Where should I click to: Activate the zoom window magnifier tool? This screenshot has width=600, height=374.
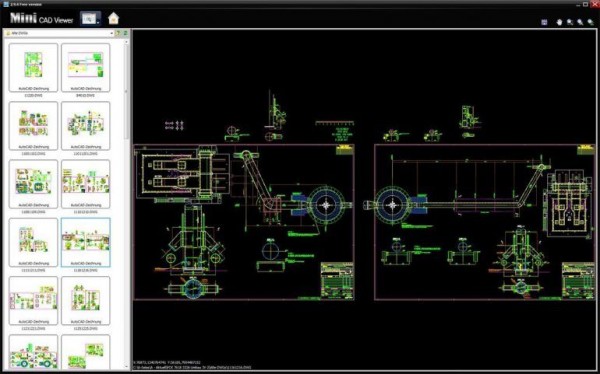pyautogui.click(x=570, y=22)
